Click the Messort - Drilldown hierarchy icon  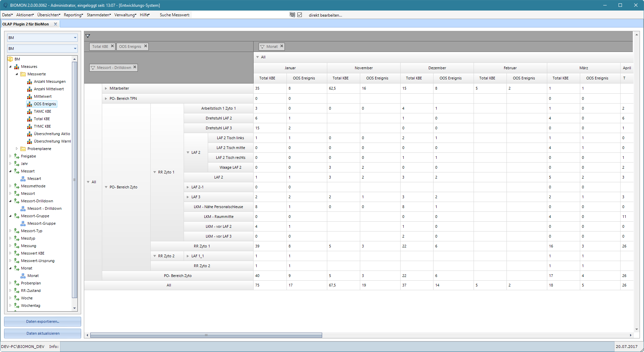(x=23, y=208)
